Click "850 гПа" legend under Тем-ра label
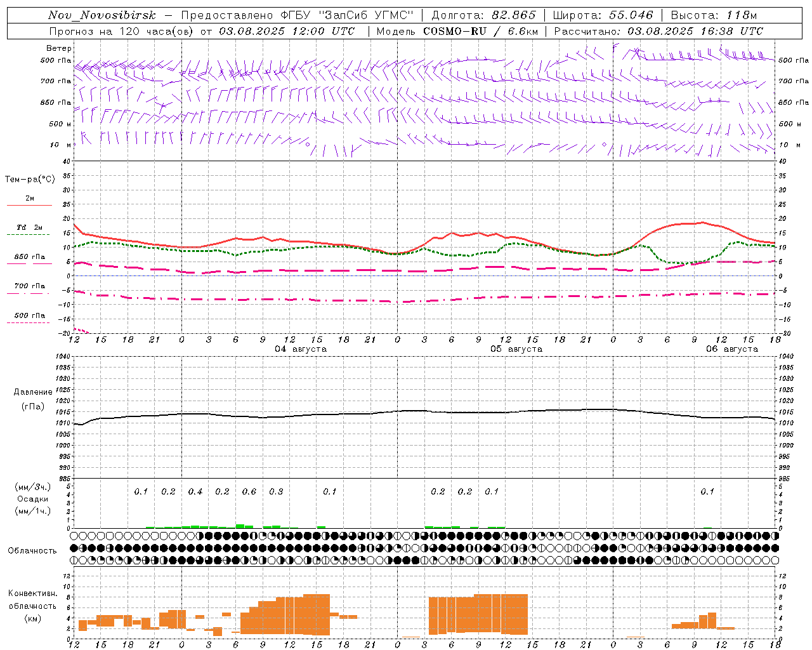 tap(30, 257)
